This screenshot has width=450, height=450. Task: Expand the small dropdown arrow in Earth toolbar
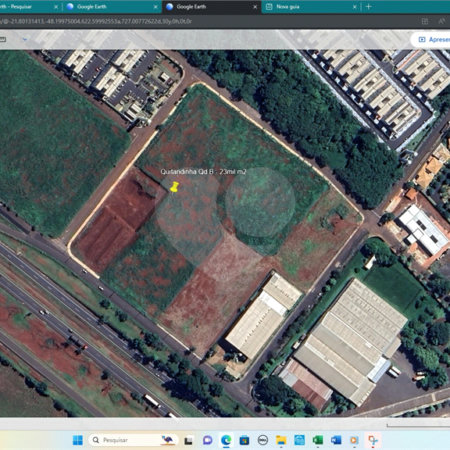[x=24, y=39]
